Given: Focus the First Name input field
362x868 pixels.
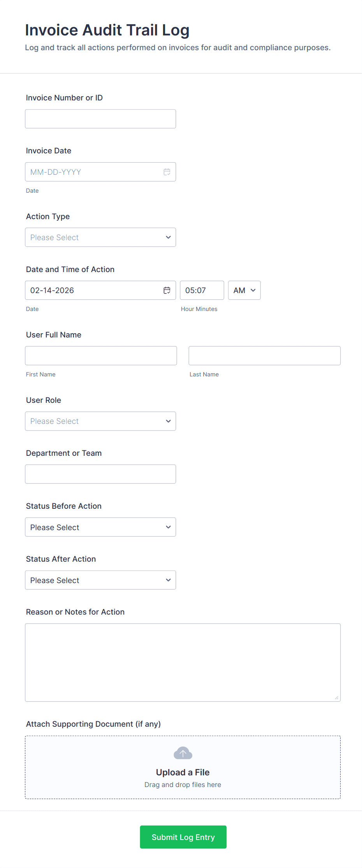Looking at the screenshot, I should [x=101, y=356].
